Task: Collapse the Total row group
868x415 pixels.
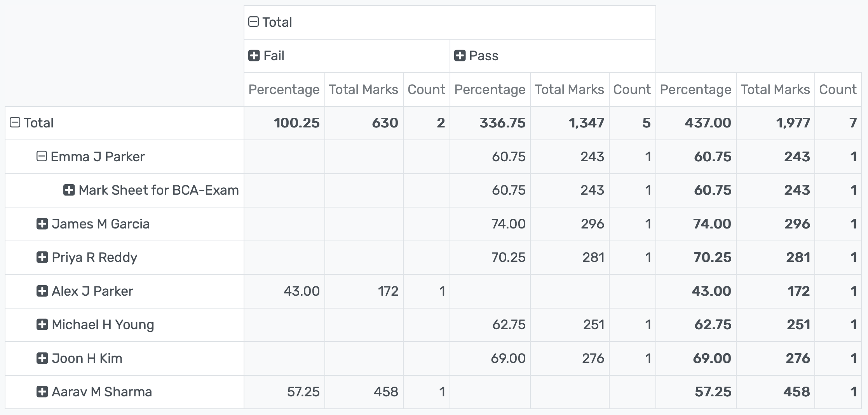Action: click(x=15, y=123)
